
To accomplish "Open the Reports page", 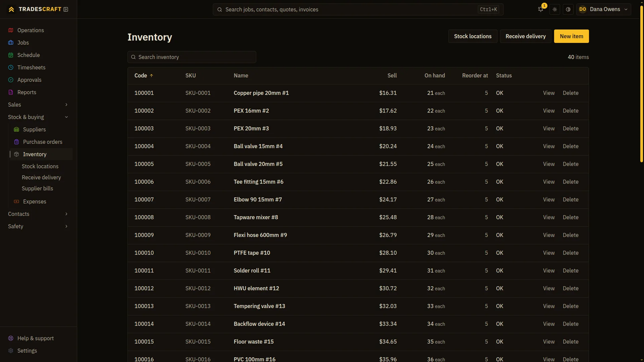I will pyautogui.click(x=38, y=92).
